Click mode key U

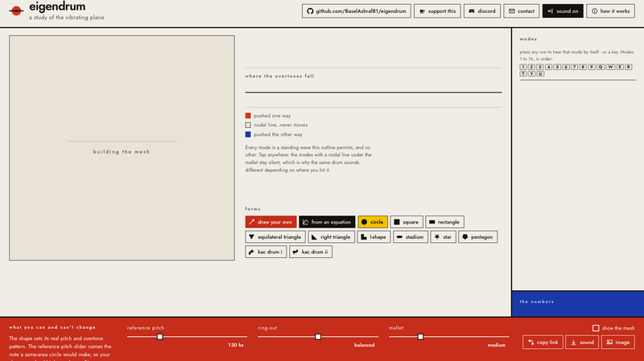[540, 74]
